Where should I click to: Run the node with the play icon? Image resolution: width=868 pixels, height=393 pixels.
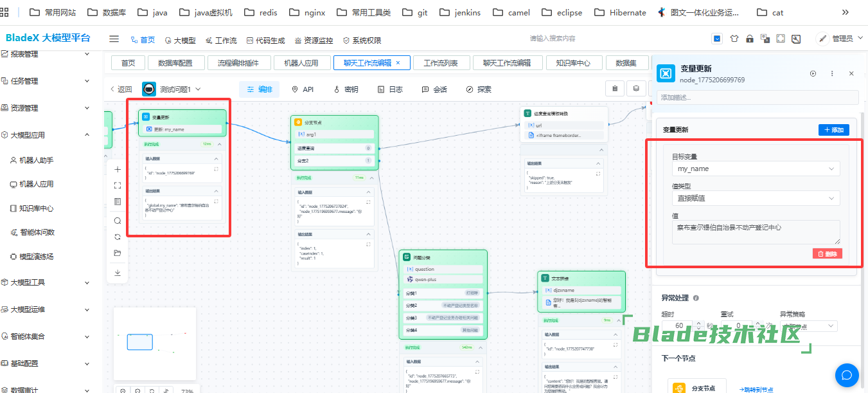[x=813, y=74]
